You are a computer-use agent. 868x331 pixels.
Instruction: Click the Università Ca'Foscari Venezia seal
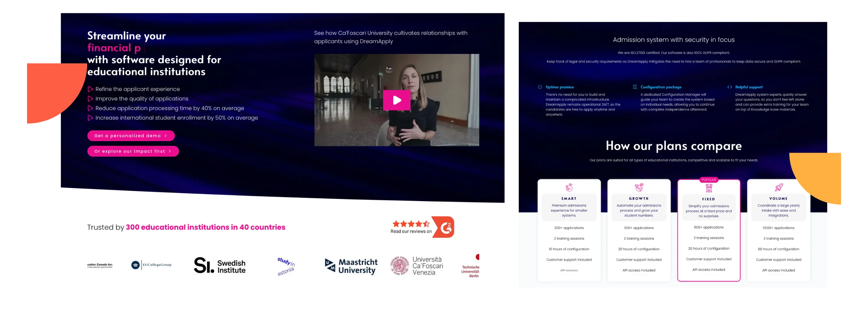[400, 266]
